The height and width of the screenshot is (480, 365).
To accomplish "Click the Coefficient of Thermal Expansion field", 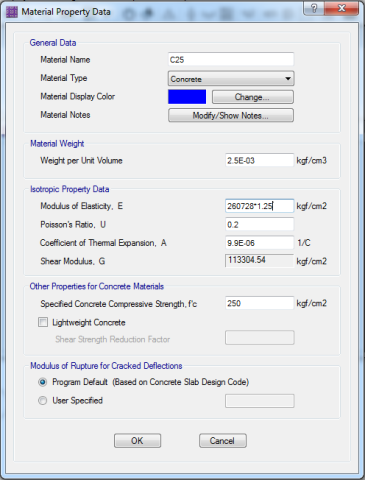I will tap(259, 243).
